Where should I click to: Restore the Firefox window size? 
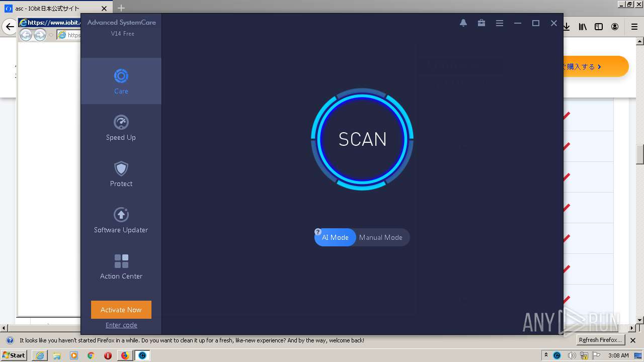click(x=629, y=4)
